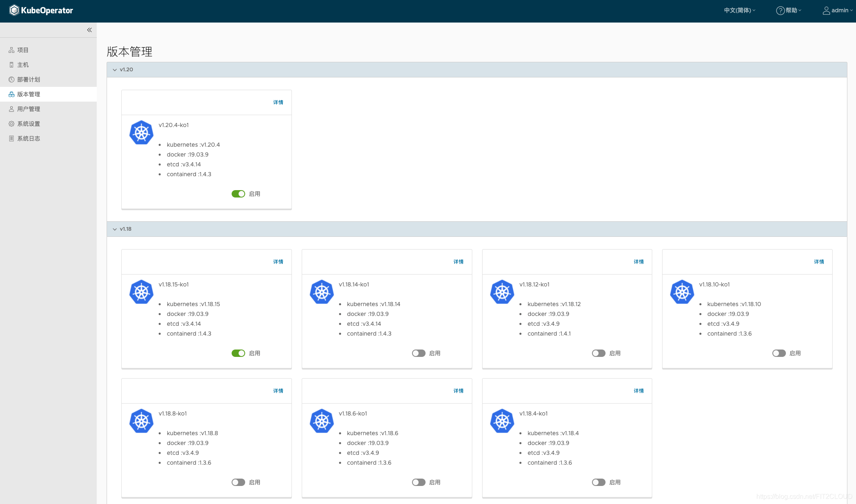Enable the v1.18.14-ko1 version toggle
This screenshot has height=504, width=856.
point(419,353)
